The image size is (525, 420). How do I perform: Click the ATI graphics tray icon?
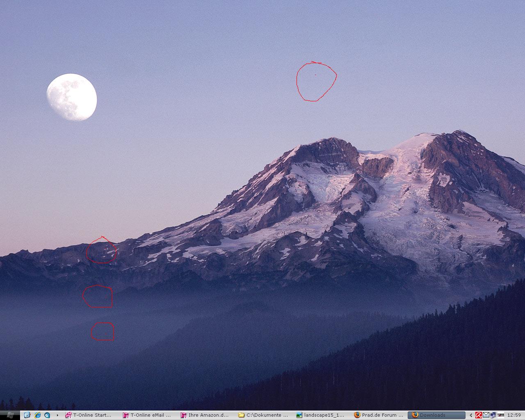500,415
